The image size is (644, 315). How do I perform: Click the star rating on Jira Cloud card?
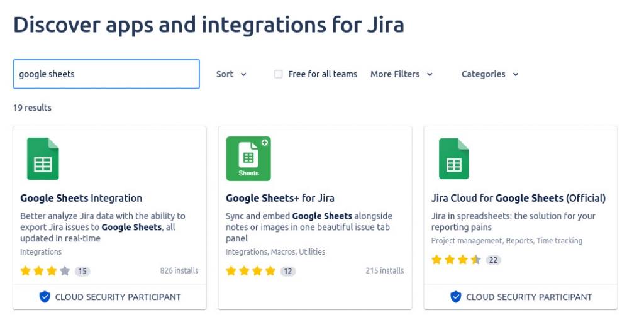pos(456,260)
